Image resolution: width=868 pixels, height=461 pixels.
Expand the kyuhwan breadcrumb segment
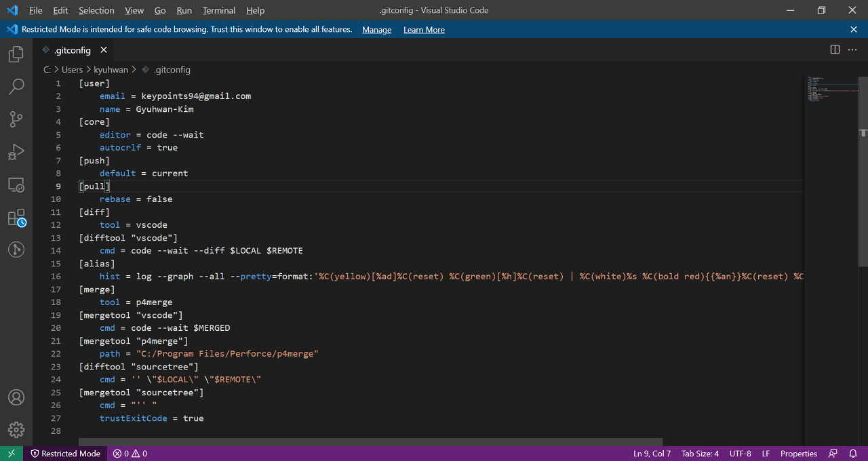pyautogui.click(x=111, y=69)
